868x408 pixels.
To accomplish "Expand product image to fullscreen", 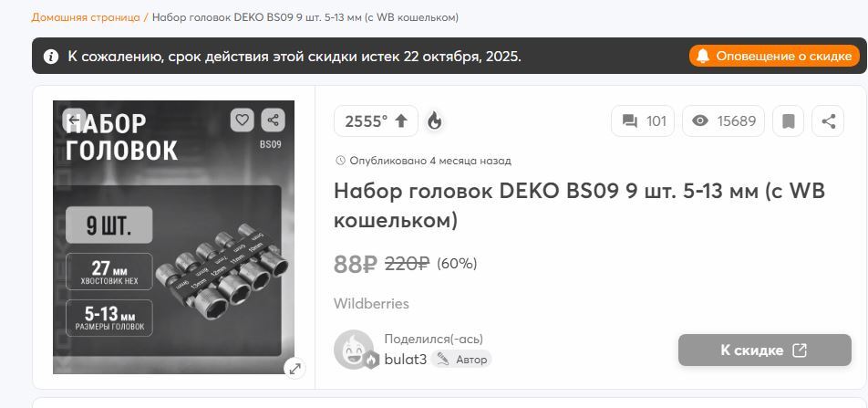I will click(295, 368).
